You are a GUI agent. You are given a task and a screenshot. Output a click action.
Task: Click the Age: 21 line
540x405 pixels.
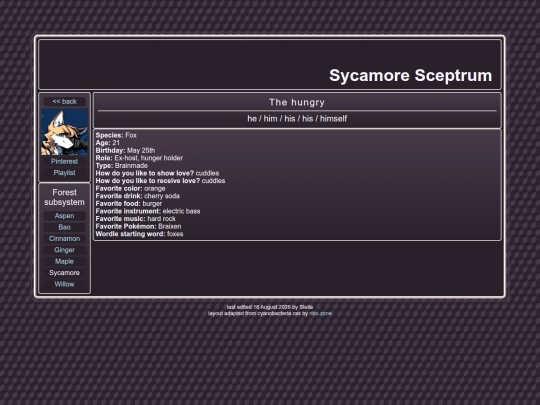108,143
